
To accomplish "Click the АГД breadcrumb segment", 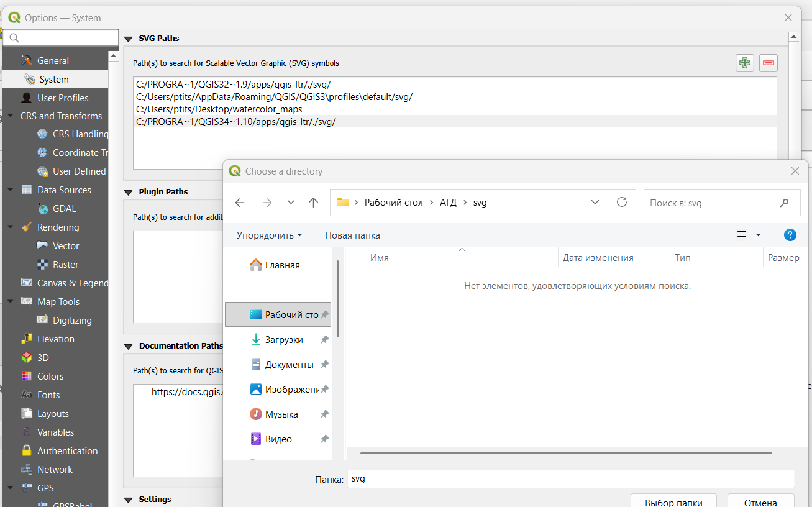I will 448,203.
